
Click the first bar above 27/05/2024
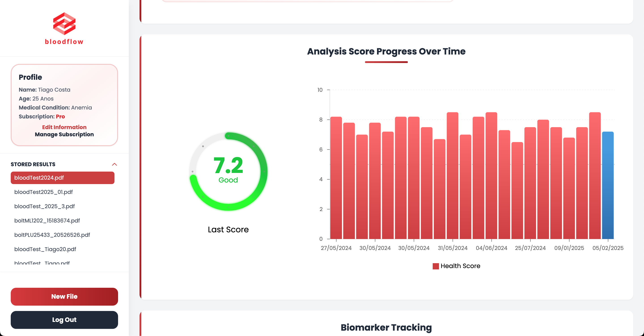point(336,178)
